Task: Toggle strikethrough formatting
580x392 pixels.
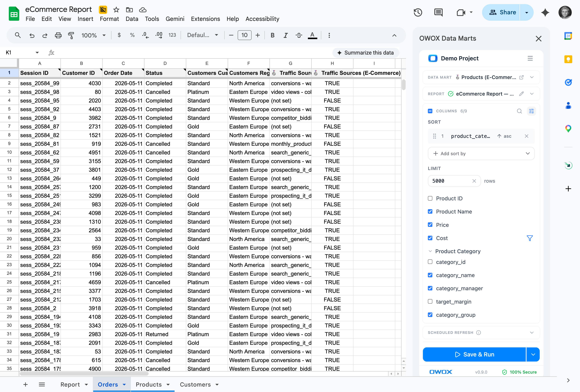Action: coord(299,35)
